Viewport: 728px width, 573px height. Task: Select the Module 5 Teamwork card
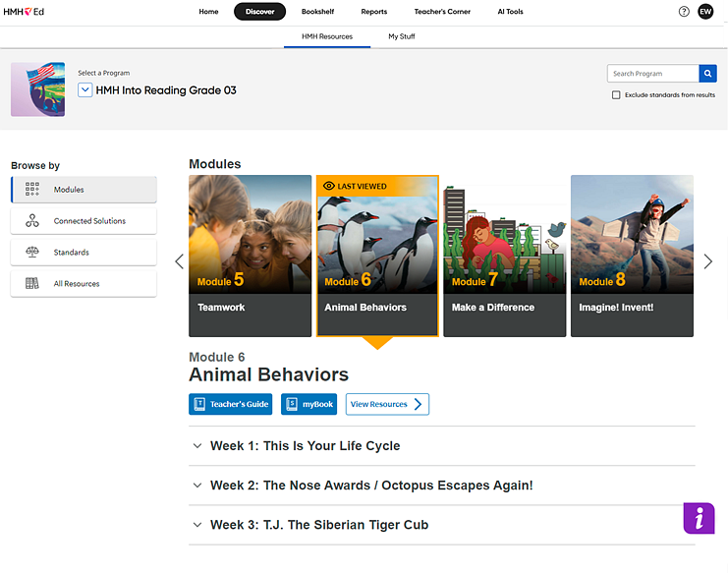coord(250,256)
